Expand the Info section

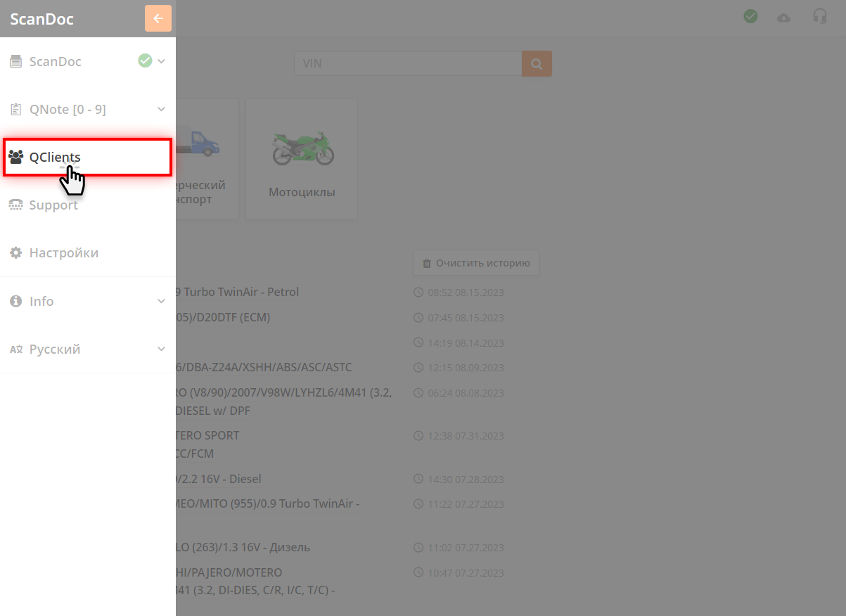(161, 301)
